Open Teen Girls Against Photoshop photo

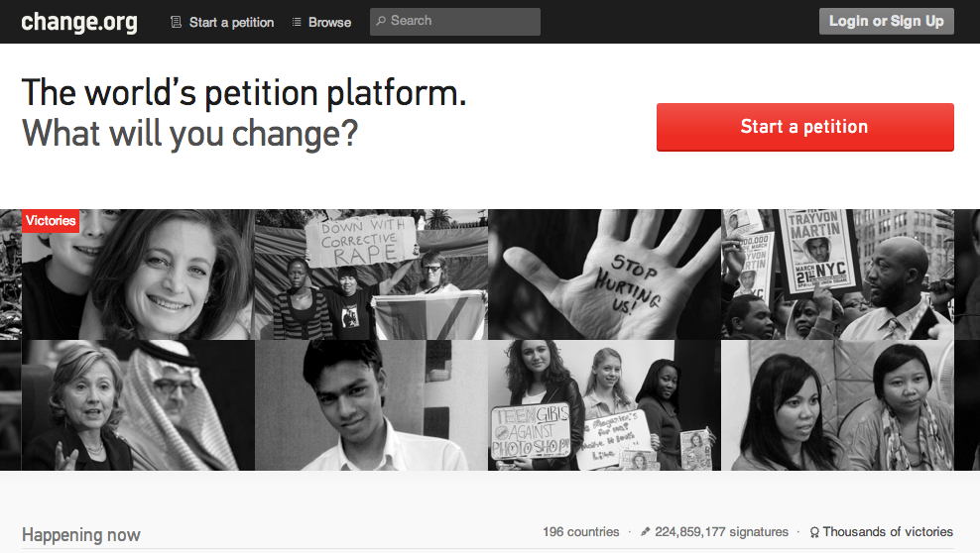pos(604,405)
